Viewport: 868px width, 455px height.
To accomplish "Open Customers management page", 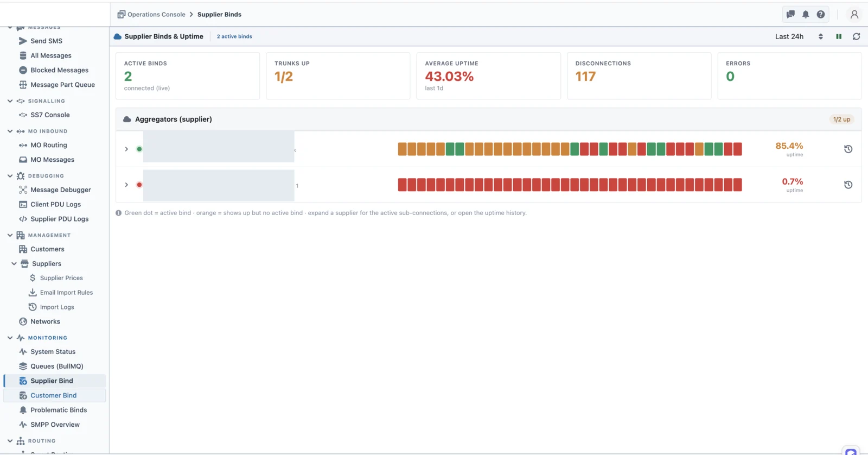I will 47,249.
